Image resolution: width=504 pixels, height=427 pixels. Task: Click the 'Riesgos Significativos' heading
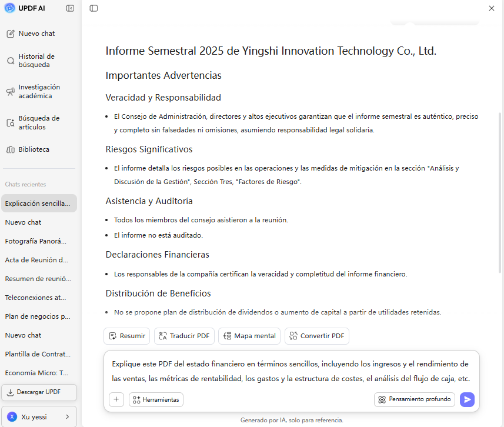(x=149, y=149)
